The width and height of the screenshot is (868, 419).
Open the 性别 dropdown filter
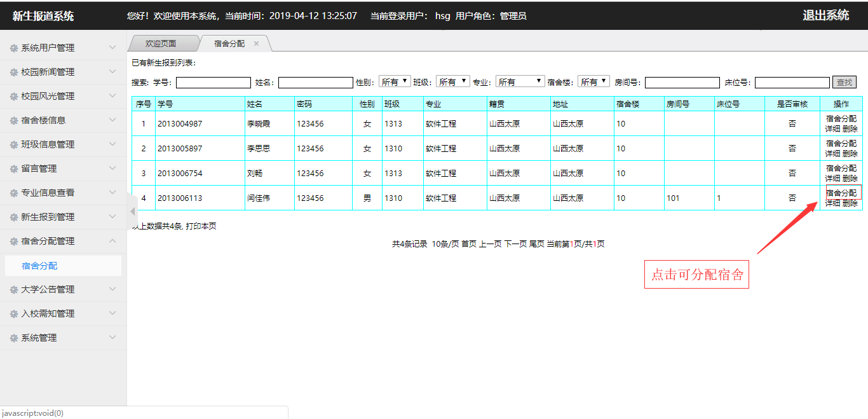pos(395,82)
